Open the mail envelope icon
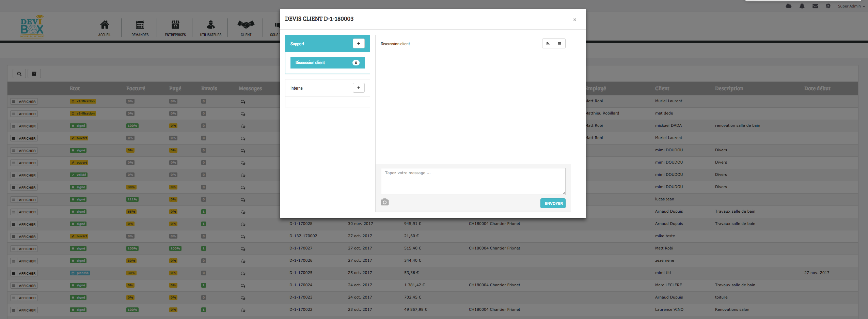The height and width of the screenshot is (319, 868). 815,6
